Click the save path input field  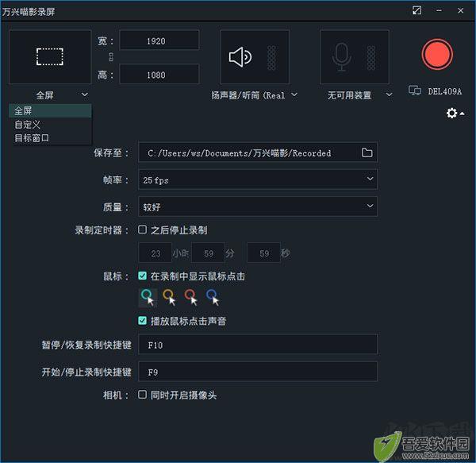coord(258,152)
